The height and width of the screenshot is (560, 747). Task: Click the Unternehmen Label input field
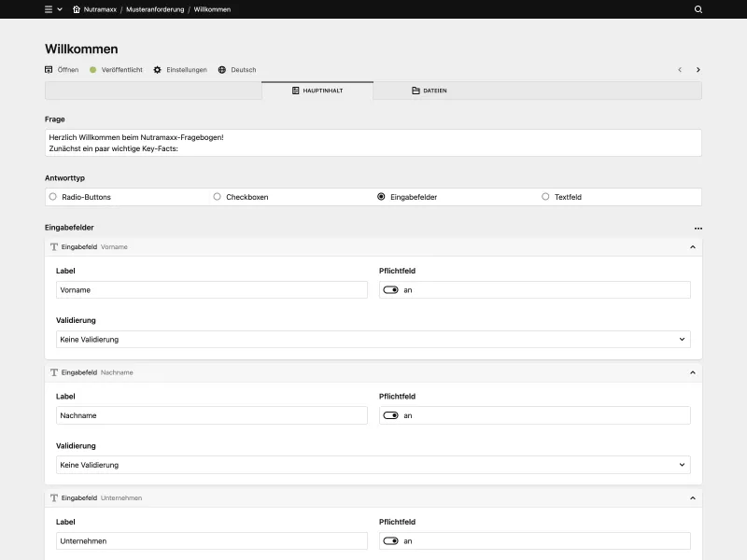[212, 540]
